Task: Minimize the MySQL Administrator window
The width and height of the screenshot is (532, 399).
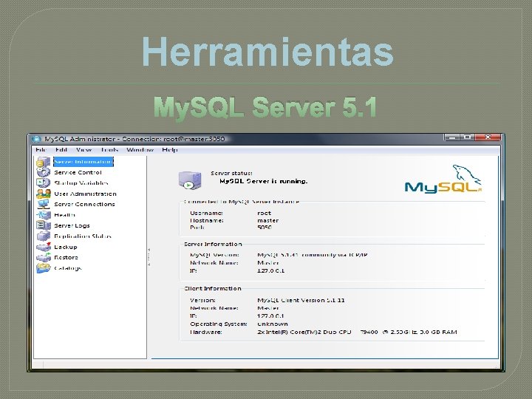Action: coord(452,137)
